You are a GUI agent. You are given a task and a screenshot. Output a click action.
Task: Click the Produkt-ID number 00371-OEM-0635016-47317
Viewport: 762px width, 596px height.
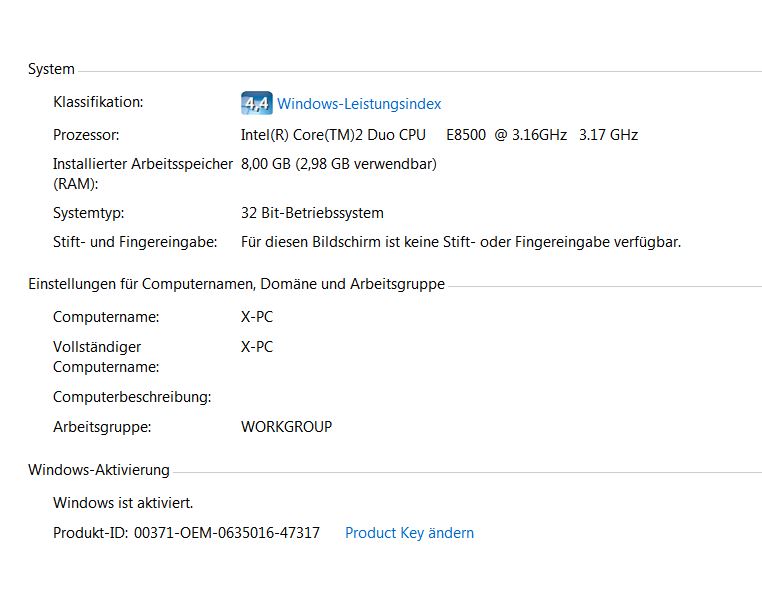(x=227, y=533)
